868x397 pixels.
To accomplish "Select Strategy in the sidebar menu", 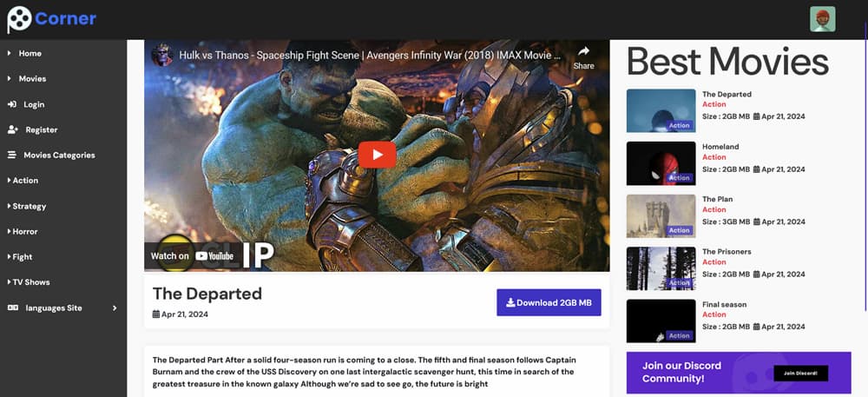I will (27, 206).
